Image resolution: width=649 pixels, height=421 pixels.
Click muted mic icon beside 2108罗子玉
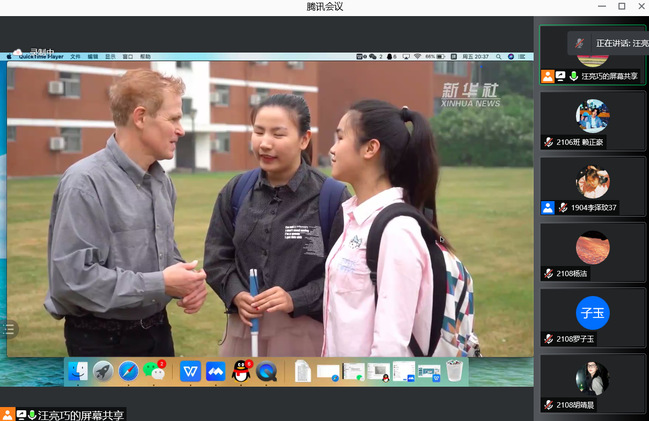pos(548,339)
